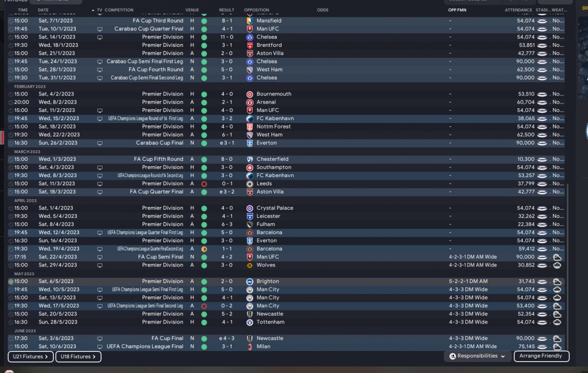Click the Everton badge in the Carabao Cup Final row
The height and width of the screenshot is (373, 588).
coord(250,143)
